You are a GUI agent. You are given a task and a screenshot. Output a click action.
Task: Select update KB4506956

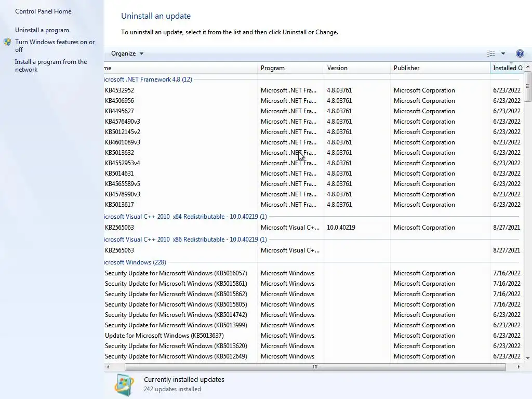[x=314, y=101]
